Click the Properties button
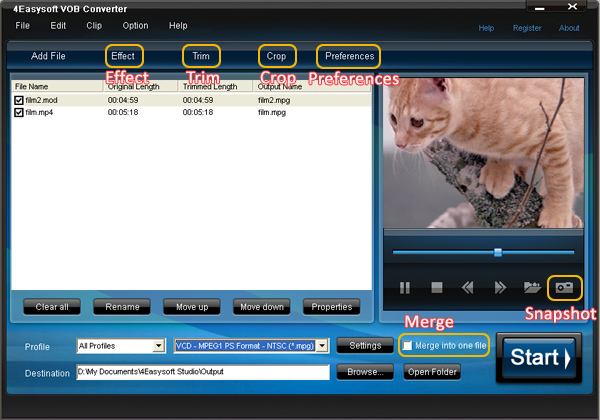 click(x=332, y=307)
